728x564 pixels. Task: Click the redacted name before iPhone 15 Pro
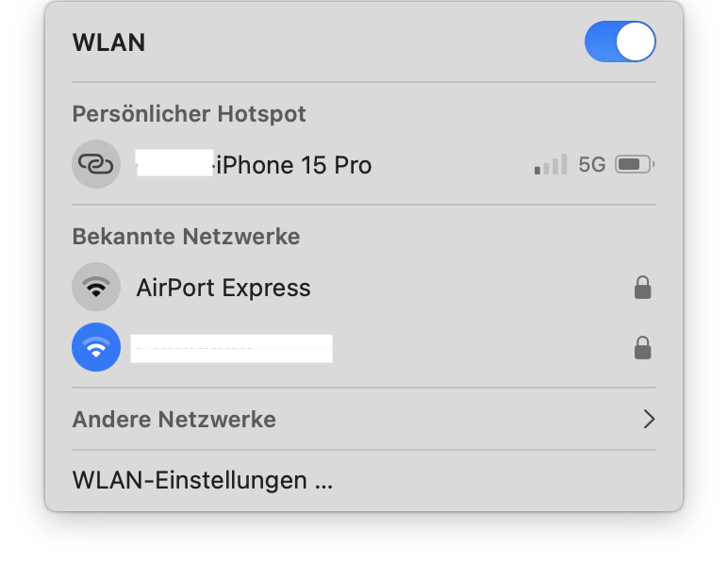pos(175,163)
